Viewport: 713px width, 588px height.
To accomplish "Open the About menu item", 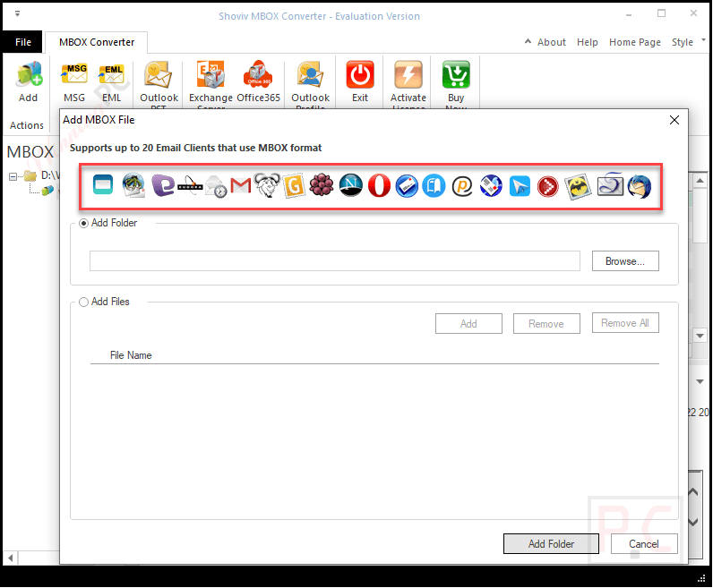I will tap(551, 42).
